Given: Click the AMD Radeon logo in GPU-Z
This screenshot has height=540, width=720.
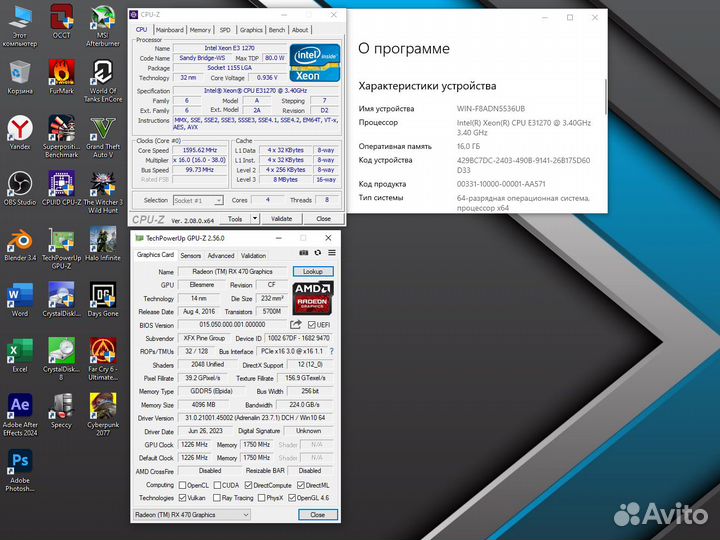Looking at the screenshot, I should (x=313, y=298).
